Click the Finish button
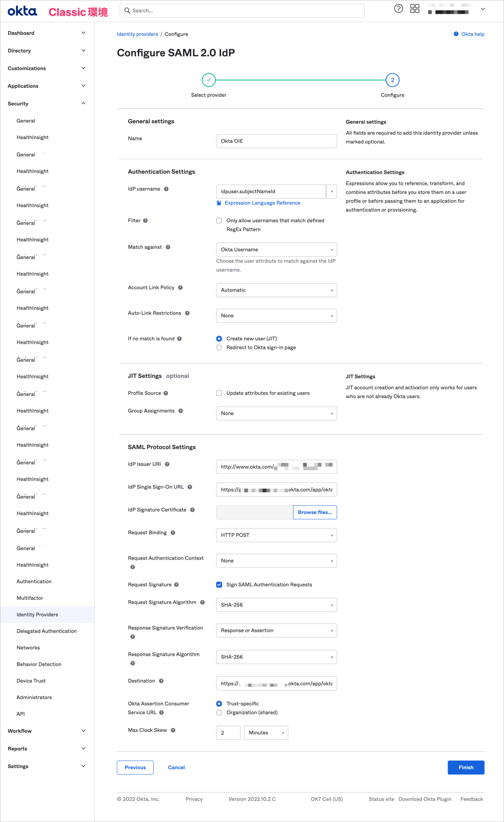 [x=465, y=767]
